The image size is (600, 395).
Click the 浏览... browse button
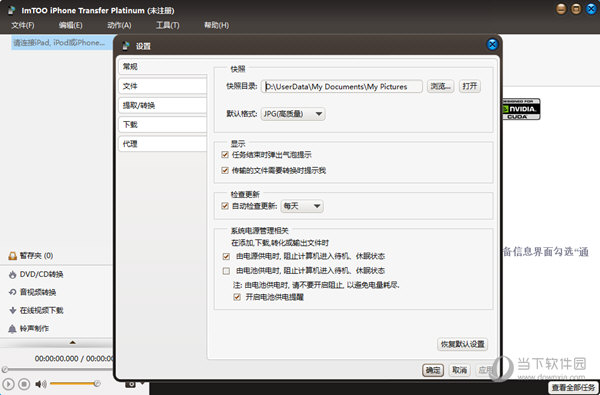pyautogui.click(x=440, y=86)
